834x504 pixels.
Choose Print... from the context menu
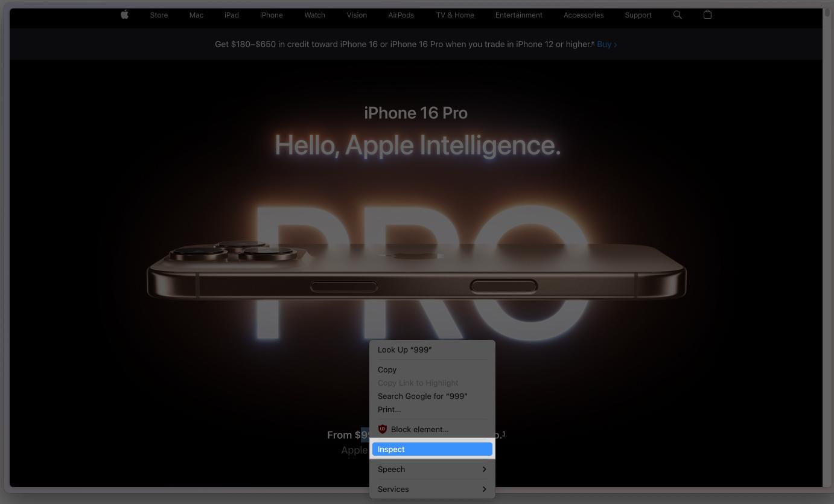tap(432, 409)
